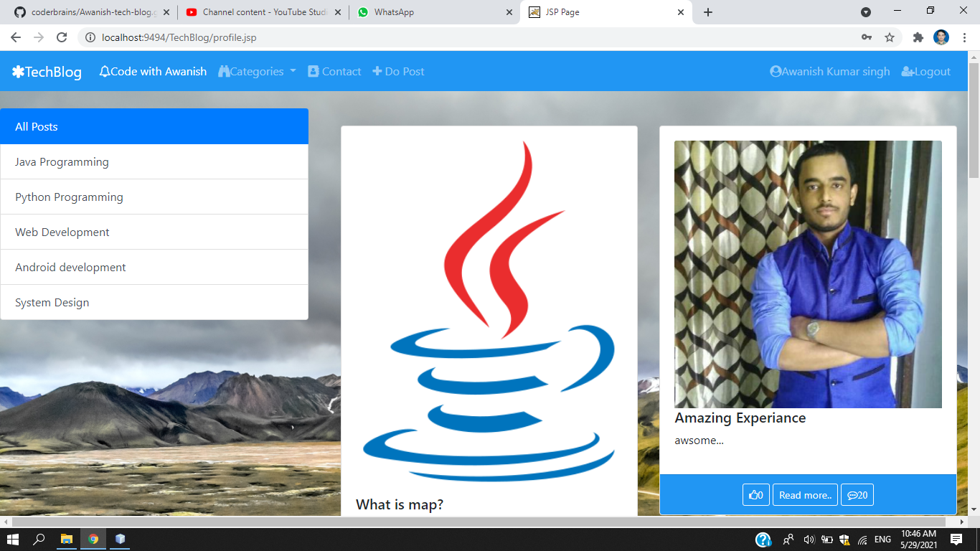980x551 pixels.
Task: Select Web Development category
Action: click(x=154, y=232)
